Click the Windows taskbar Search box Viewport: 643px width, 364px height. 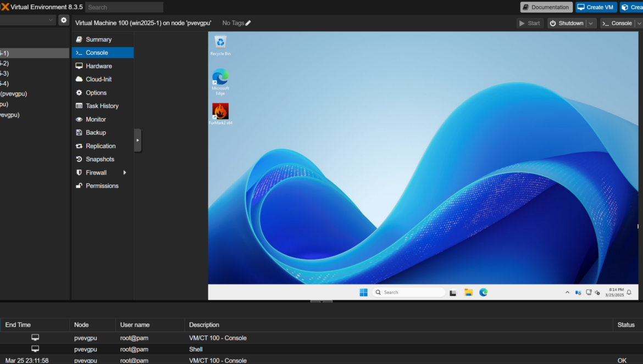point(409,292)
